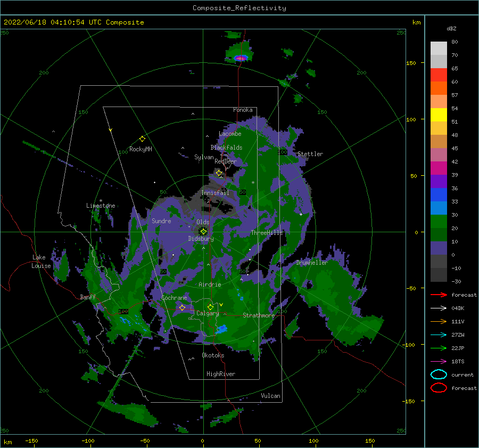Click the Okotoks town label

pyautogui.click(x=213, y=355)
